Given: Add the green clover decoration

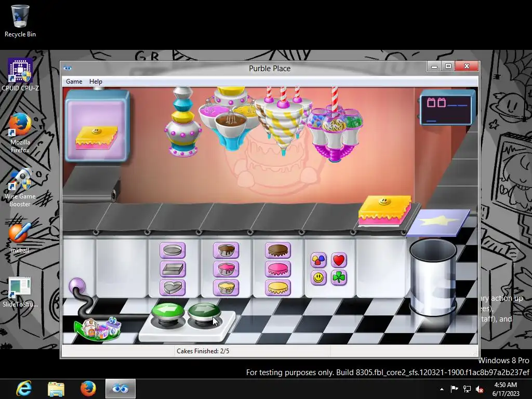Looking at the screenshot, I should [x=339, y=278].
